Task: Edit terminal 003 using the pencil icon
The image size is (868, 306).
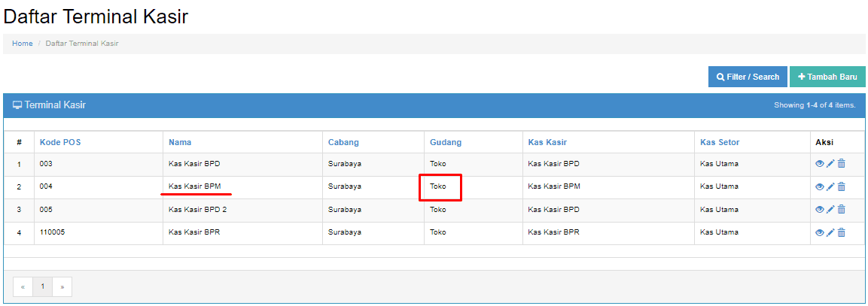Action: click(830, 164)
